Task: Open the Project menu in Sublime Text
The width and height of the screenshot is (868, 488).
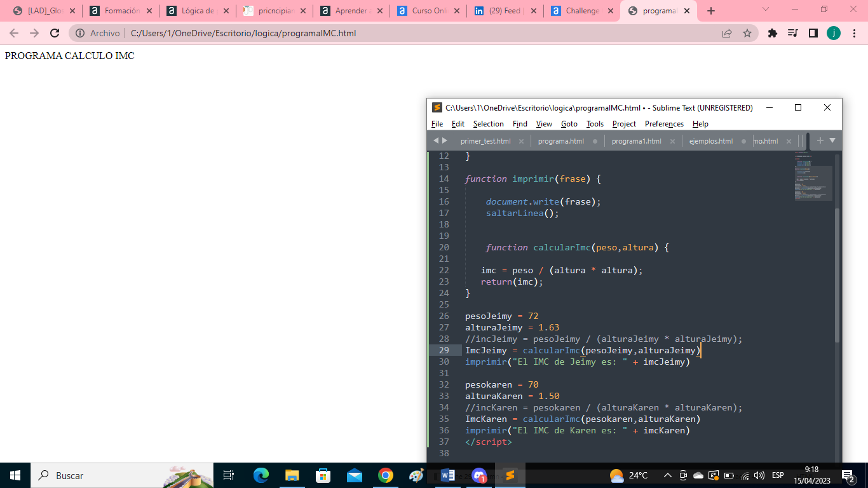Action: pyautogui.click(x=624, y=124)
